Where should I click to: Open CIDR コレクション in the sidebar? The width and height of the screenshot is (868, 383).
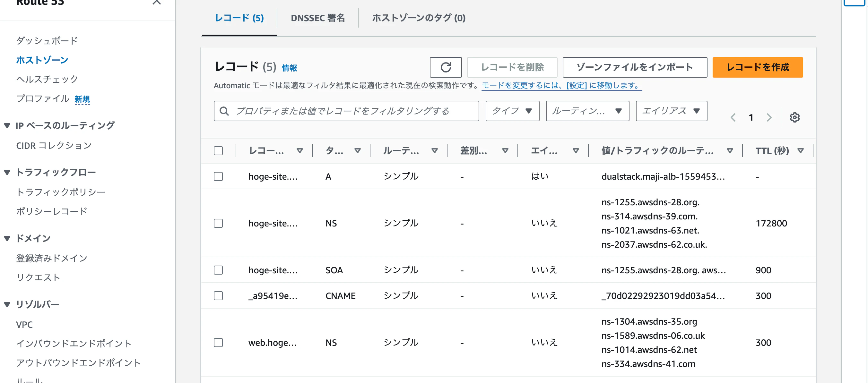[x=54, y=146]
